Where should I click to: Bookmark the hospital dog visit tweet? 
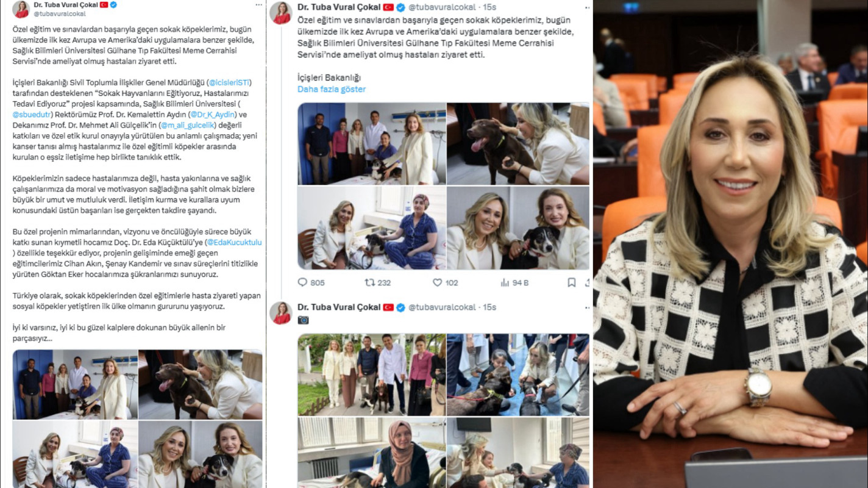[x=572, y=282]
